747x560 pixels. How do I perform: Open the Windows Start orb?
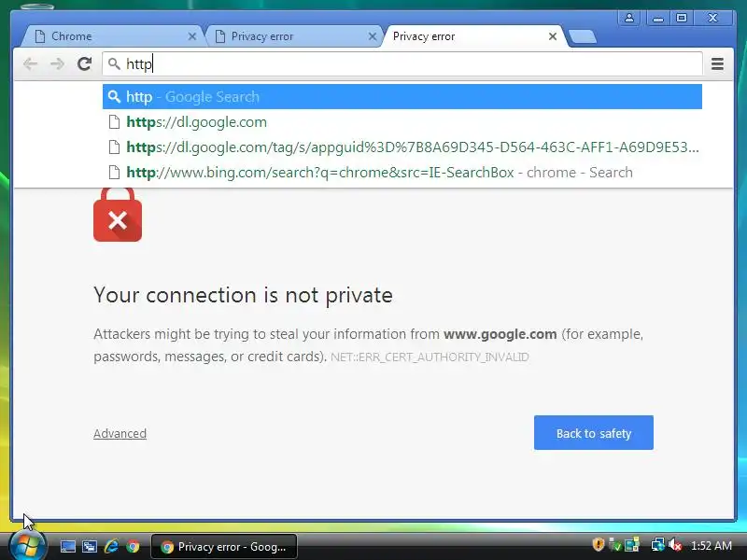pyautogui.click(x=28, y=546)
